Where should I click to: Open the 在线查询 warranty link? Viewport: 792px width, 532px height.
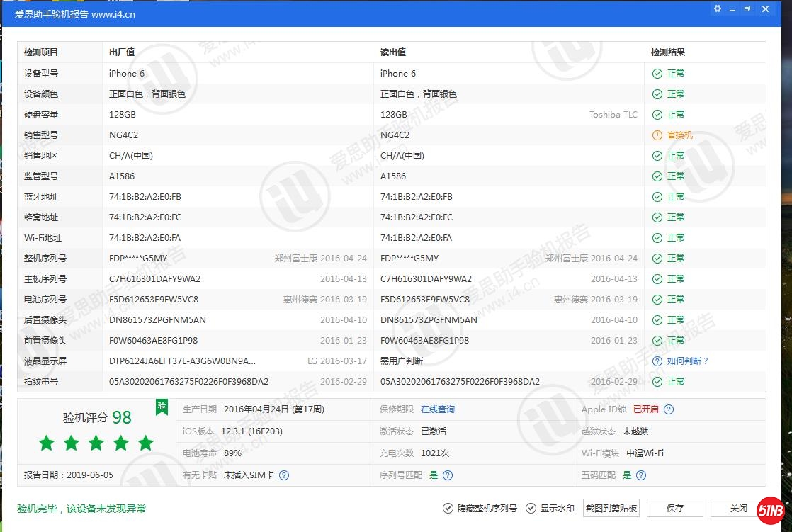click(437, 409)
